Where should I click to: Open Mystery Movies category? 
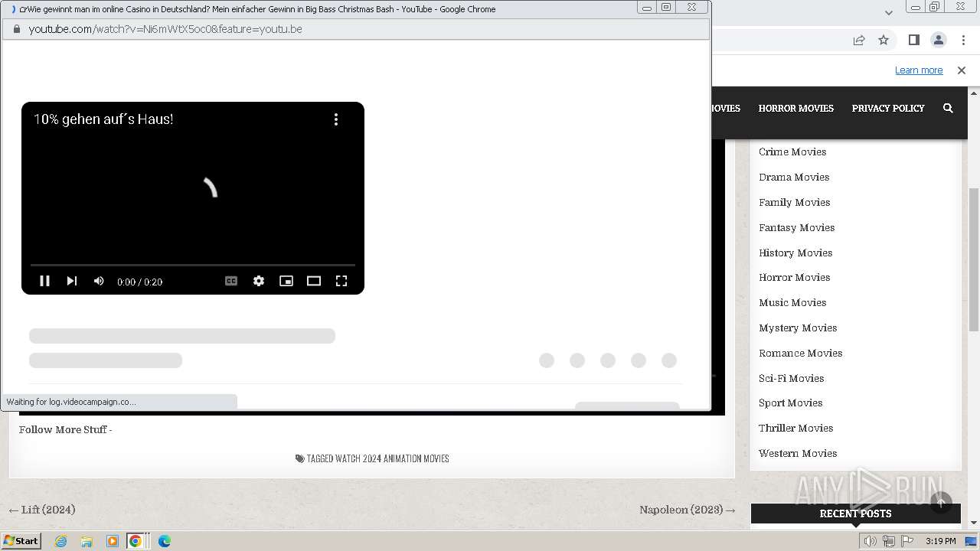tap(798, 328)
